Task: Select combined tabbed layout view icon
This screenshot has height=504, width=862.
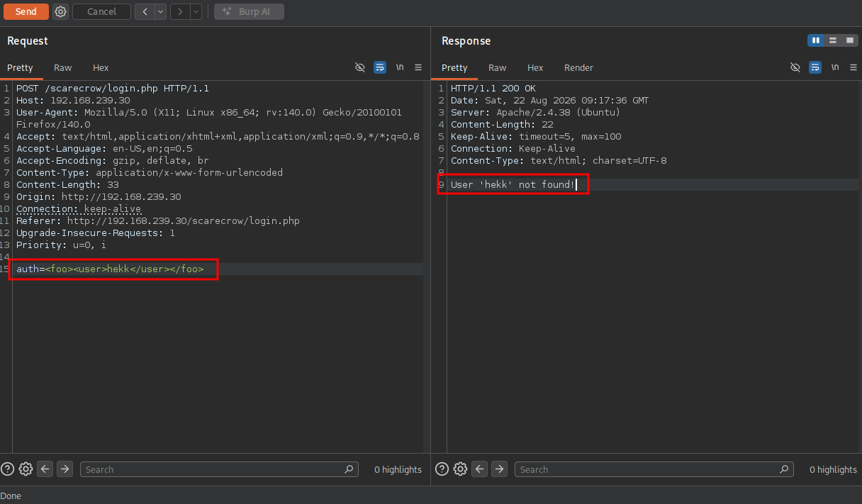Action: click(x=850, y=40)
